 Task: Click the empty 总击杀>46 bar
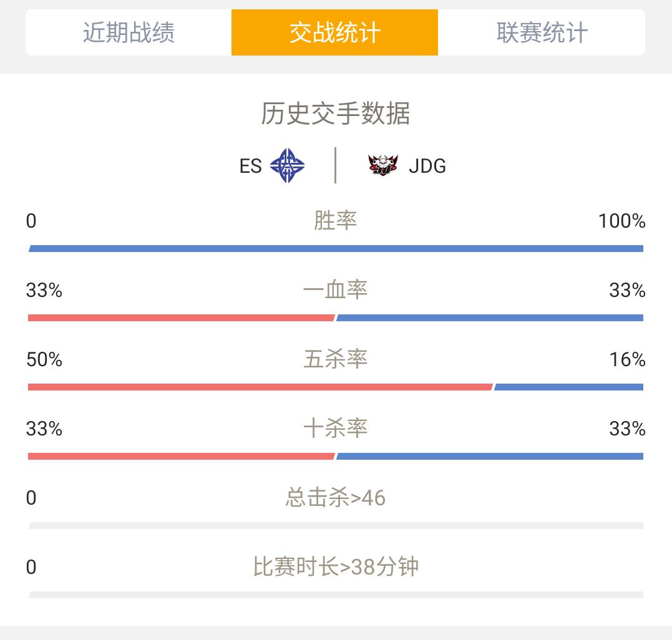pyautogui.click(x=336, y=526)
